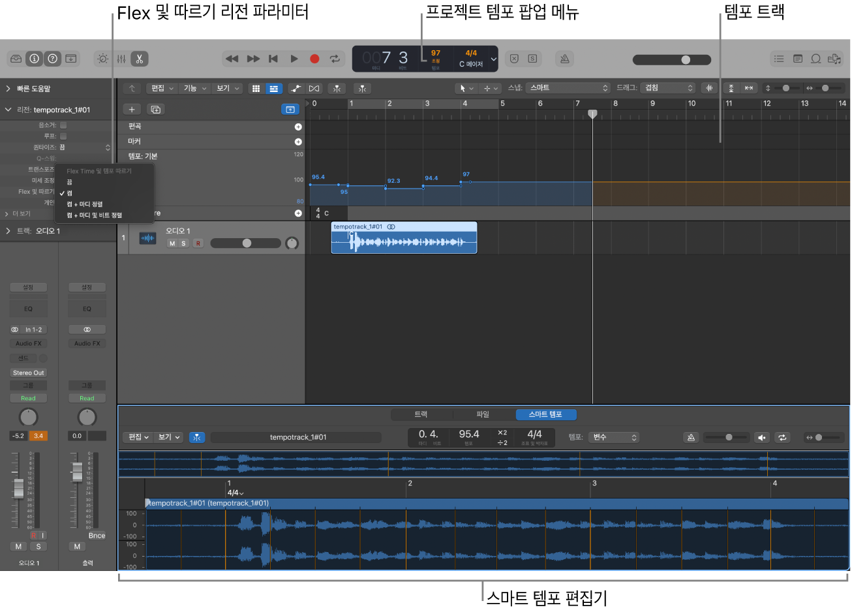The height and width of the screenshot is (616, 852).
Task: Click the Duplicate Track icon
Action: coord(156,110)
